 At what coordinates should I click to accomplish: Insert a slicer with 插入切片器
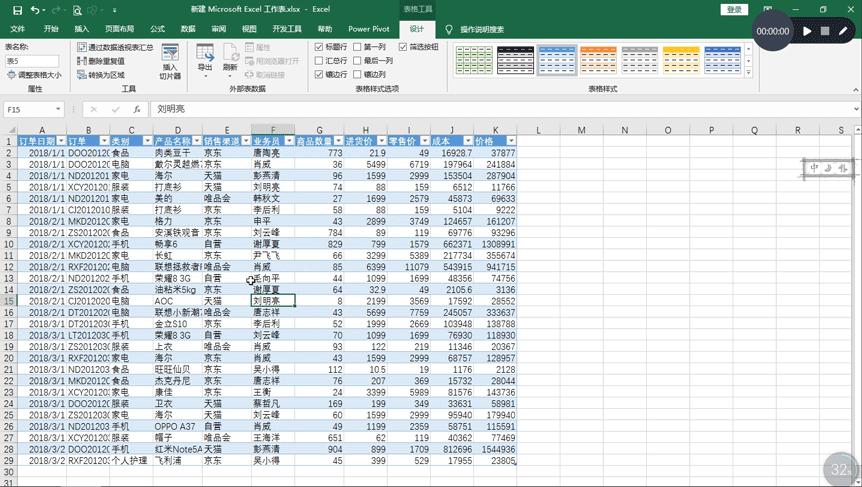[x=170, y=66]
